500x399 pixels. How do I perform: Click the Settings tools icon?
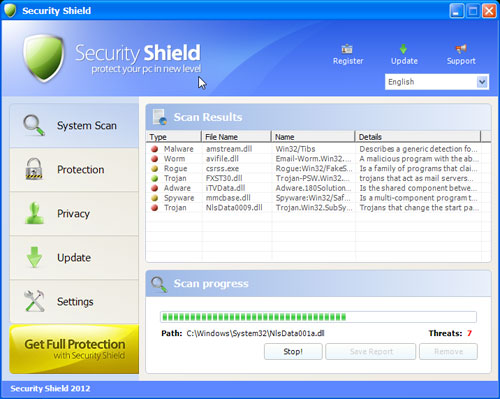pos(34,301)
